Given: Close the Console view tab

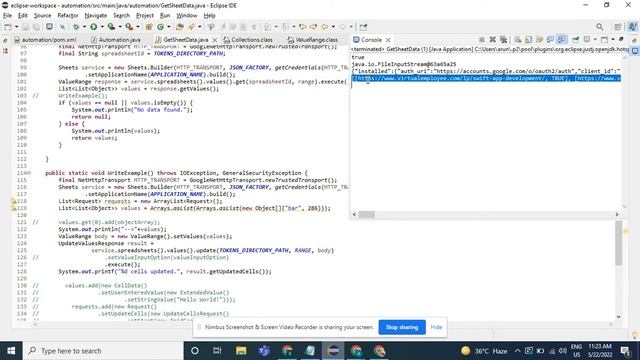Looking at the screenshot, I should [388, 40].
